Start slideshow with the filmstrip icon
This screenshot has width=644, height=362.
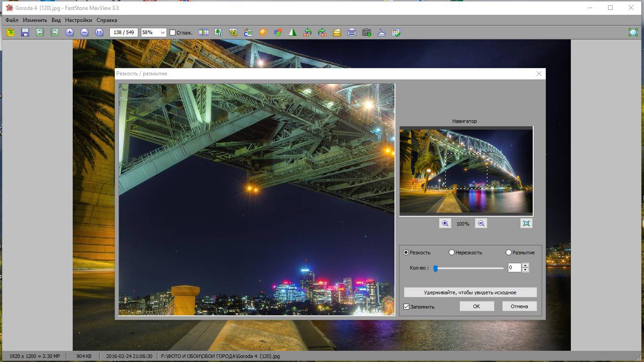pyautogui.click(x=204, y=32)
